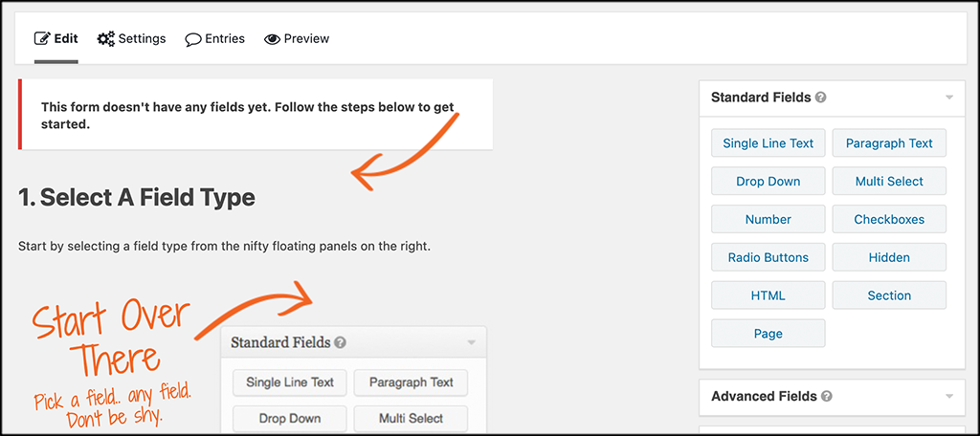Click help icon in tutorial Standard Fields image
Viewport: 980px width, 436px height.
340,342
